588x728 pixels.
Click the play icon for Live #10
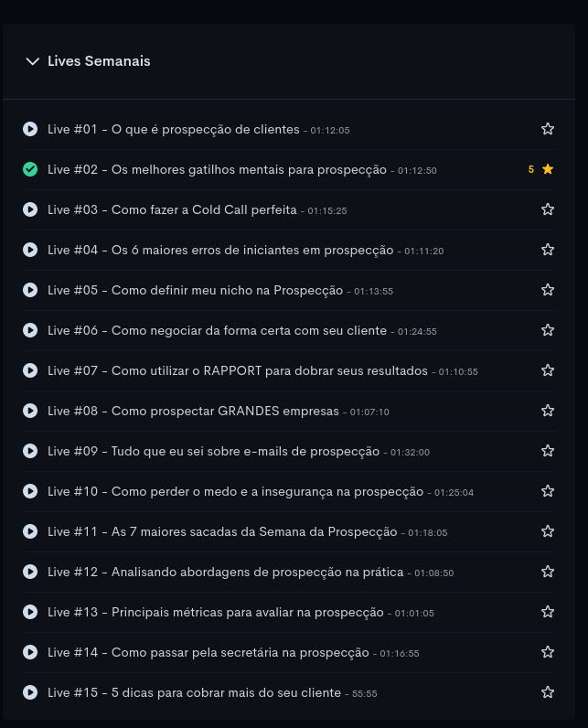coord(30,491)
